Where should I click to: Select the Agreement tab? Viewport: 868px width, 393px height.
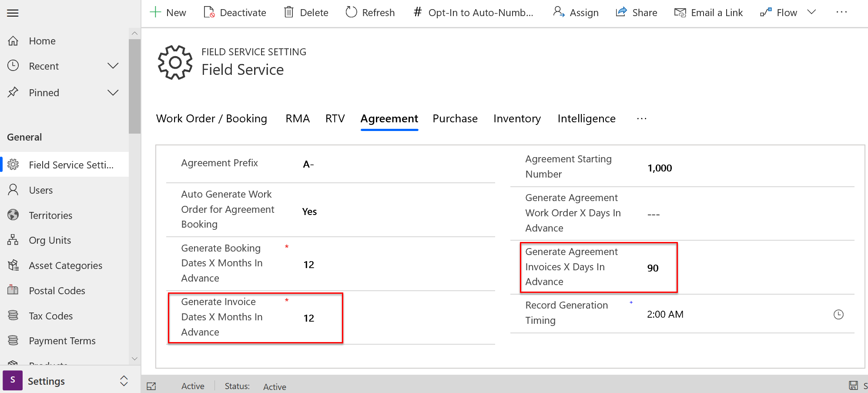(389, 118)
